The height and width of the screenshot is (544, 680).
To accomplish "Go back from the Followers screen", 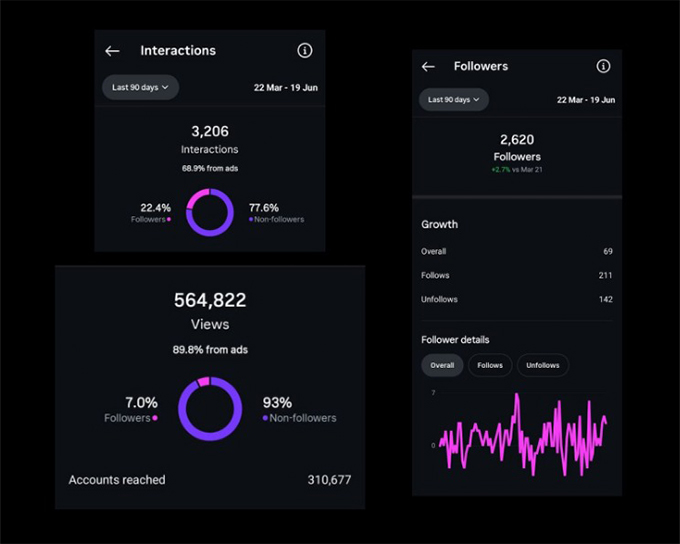I will click(x=428, y=67).
